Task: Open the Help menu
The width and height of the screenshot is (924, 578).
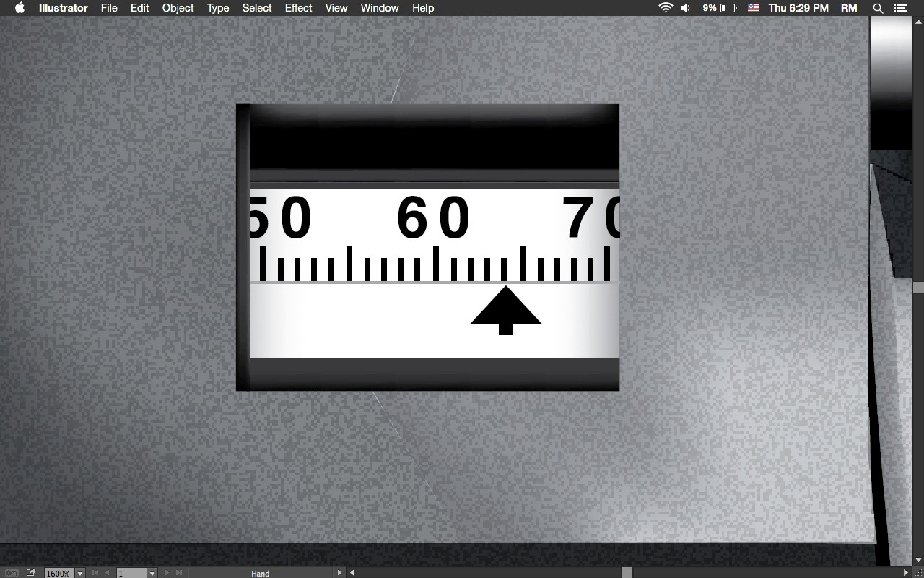Action: (423, 8)
